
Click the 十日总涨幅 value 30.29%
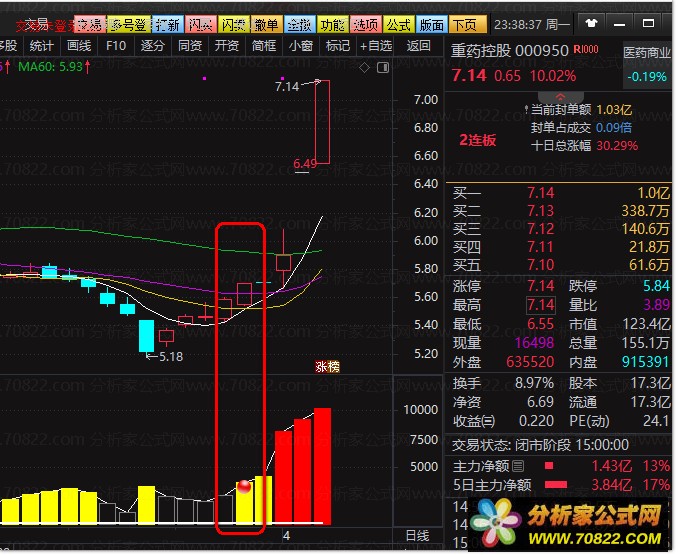click(x=617, y=146)
